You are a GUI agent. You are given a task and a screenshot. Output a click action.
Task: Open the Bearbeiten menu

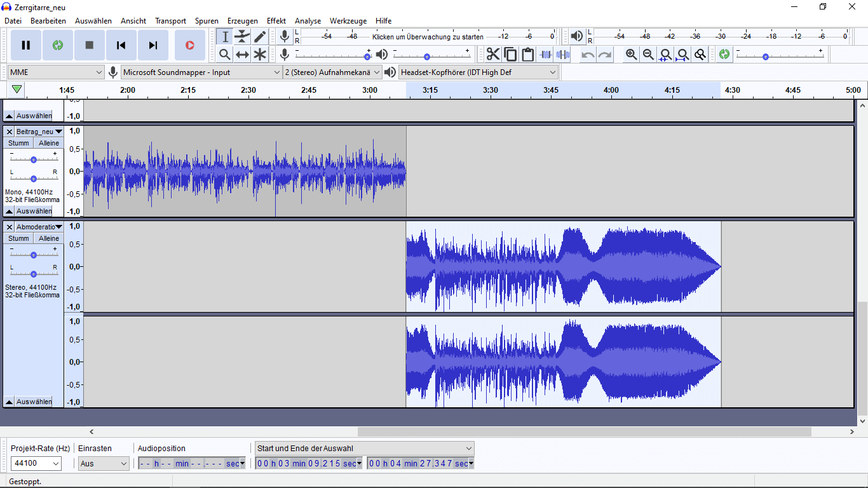coord(48,21)
